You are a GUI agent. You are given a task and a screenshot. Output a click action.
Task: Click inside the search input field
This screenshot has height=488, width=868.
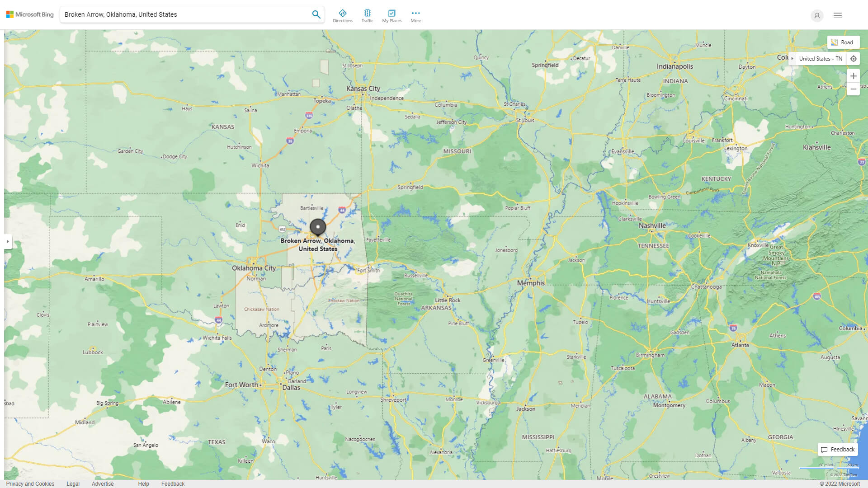click(x=181, y=14)
